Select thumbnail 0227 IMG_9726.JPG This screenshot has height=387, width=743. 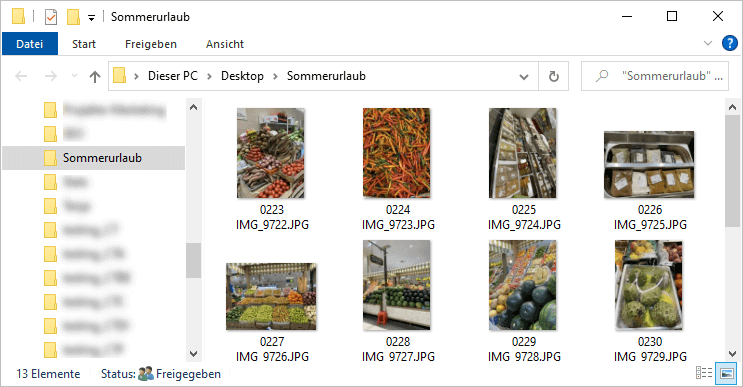(271, 297)
